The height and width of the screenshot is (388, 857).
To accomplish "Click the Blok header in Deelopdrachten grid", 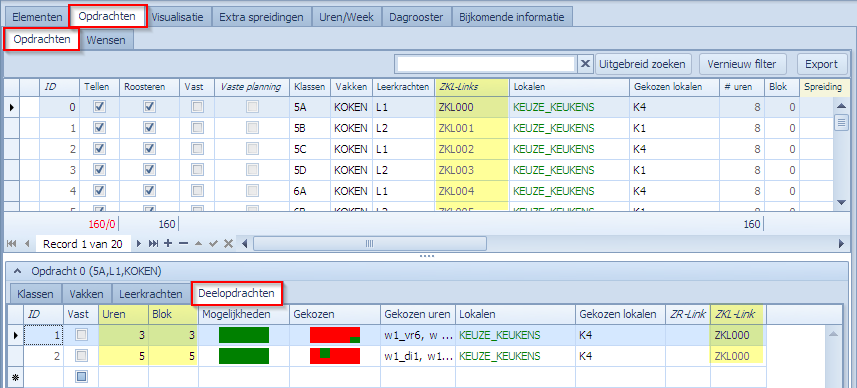I will tap(173, 314).
